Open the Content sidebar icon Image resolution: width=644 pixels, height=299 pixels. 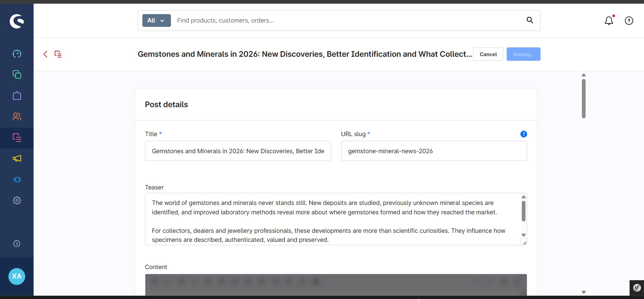click(x=17, y=138)
